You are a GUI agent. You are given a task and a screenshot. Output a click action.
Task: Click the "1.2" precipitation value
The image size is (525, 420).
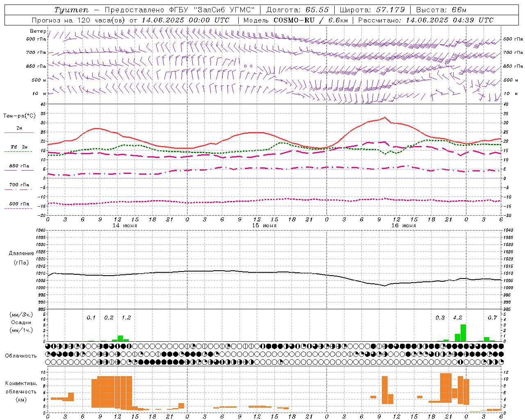(x=126, y=317)
